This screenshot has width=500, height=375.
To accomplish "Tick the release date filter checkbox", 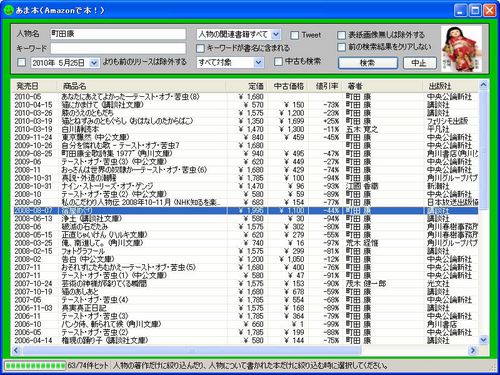I will (x=22, y=62).
